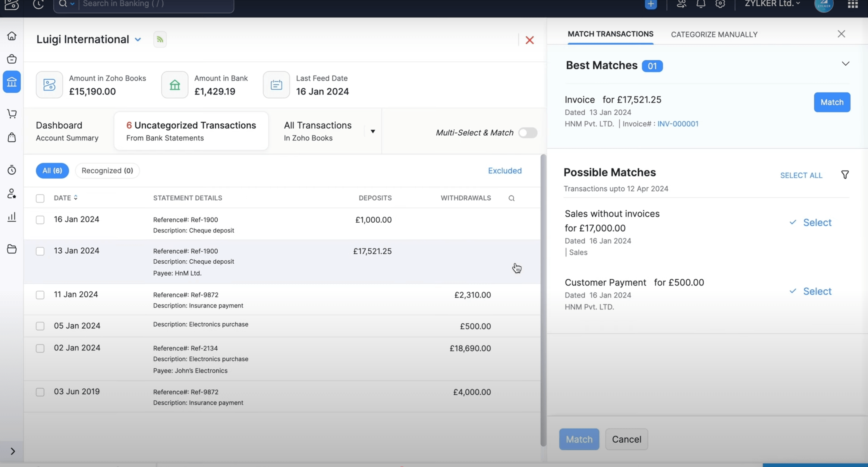Viewport: 868px width, 467px height.
Task: Open the Dashboard Account Summary tab
Action: click(68, 131)
